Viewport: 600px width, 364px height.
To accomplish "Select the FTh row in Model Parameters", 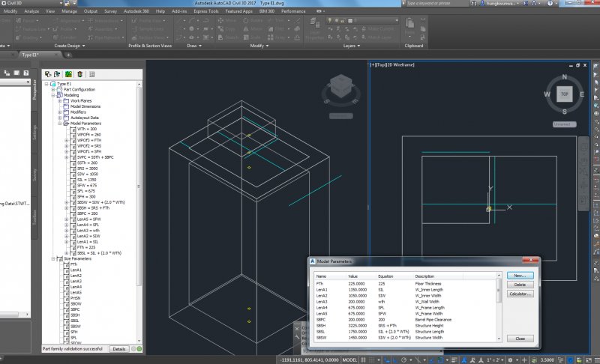I will click(x=405, y=284).
